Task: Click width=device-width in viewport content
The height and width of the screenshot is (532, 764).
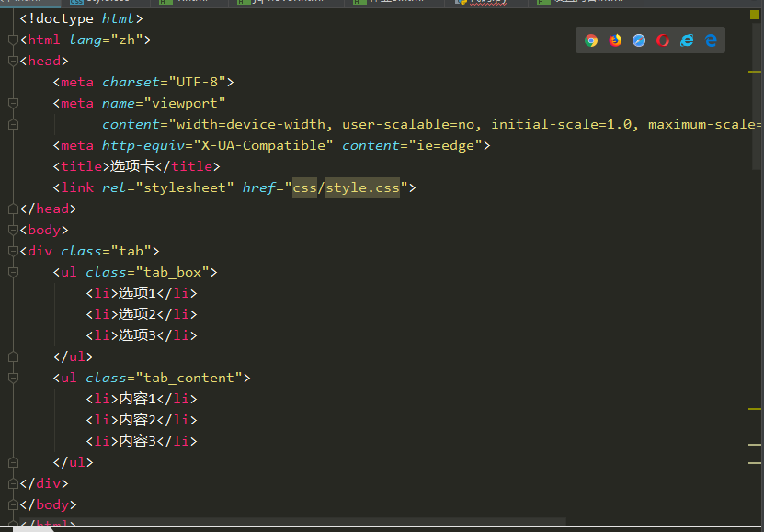Action: coord(251,124)
